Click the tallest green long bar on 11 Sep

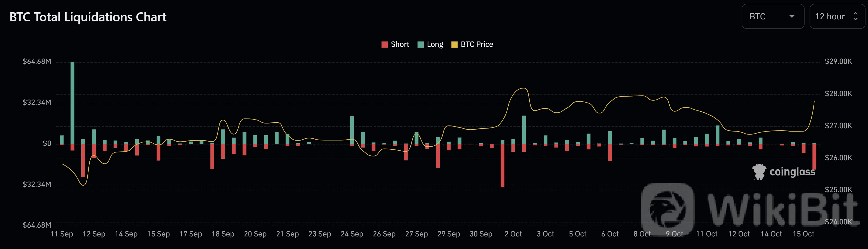73,101
